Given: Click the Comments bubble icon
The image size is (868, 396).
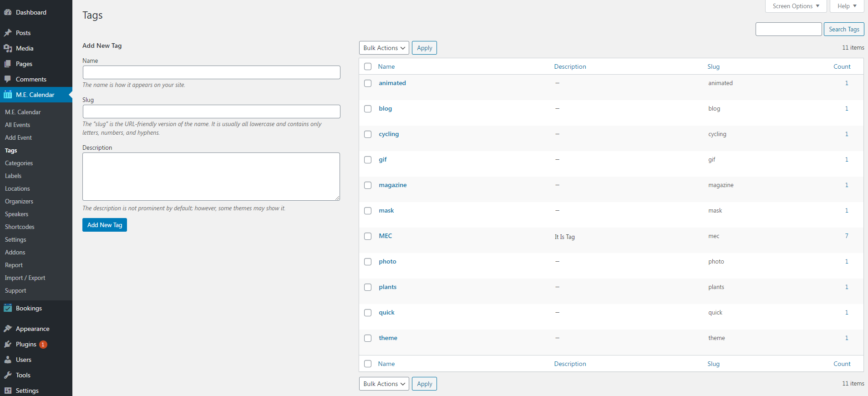Looking at the screenshot, I should click(x=8, y=79).
